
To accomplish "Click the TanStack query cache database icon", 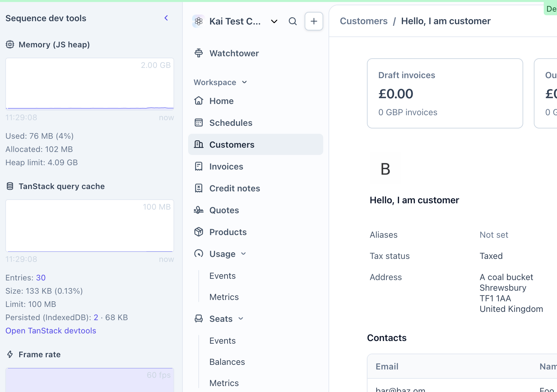I will tap(10, 186).
